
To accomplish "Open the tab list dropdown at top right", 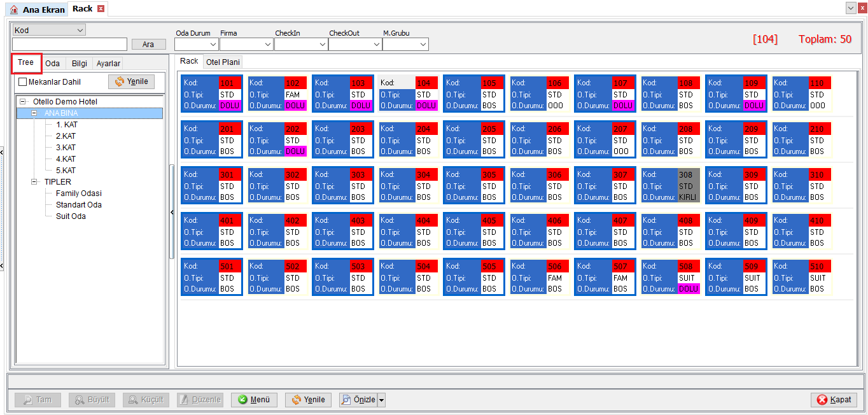I will (851, 8).
